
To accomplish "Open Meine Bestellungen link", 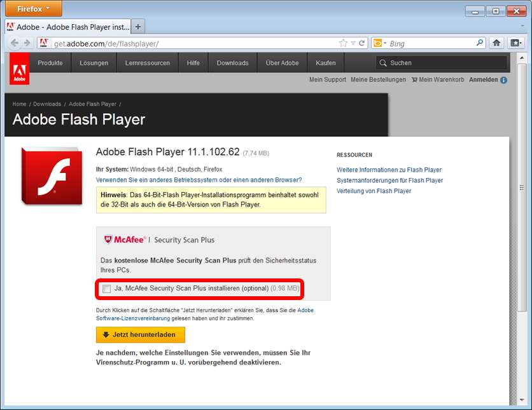I will click(x=378, y=79).
